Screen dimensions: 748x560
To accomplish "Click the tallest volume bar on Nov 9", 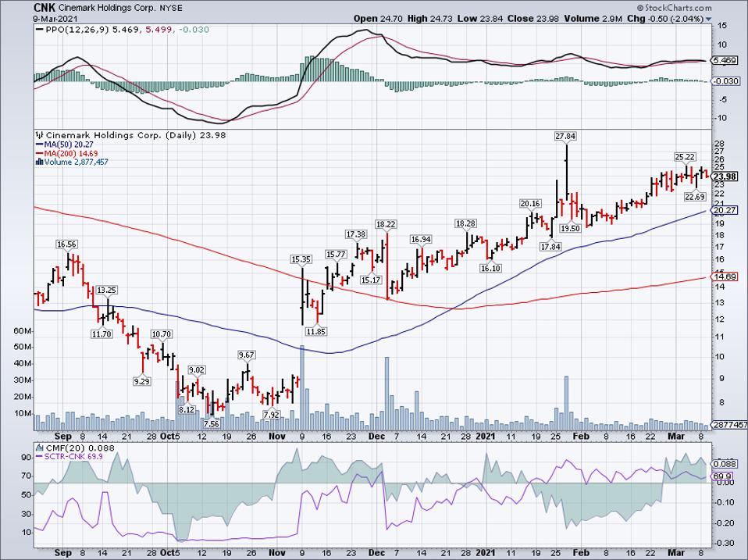I will point(302,388).
